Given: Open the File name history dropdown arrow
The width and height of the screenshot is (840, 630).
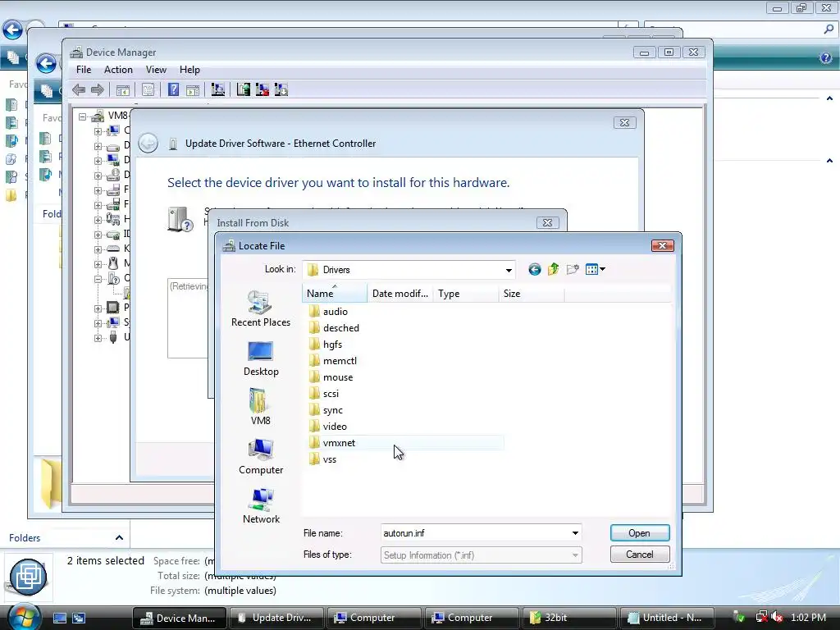Looking at the screenshot, I should tap(575, 533).
